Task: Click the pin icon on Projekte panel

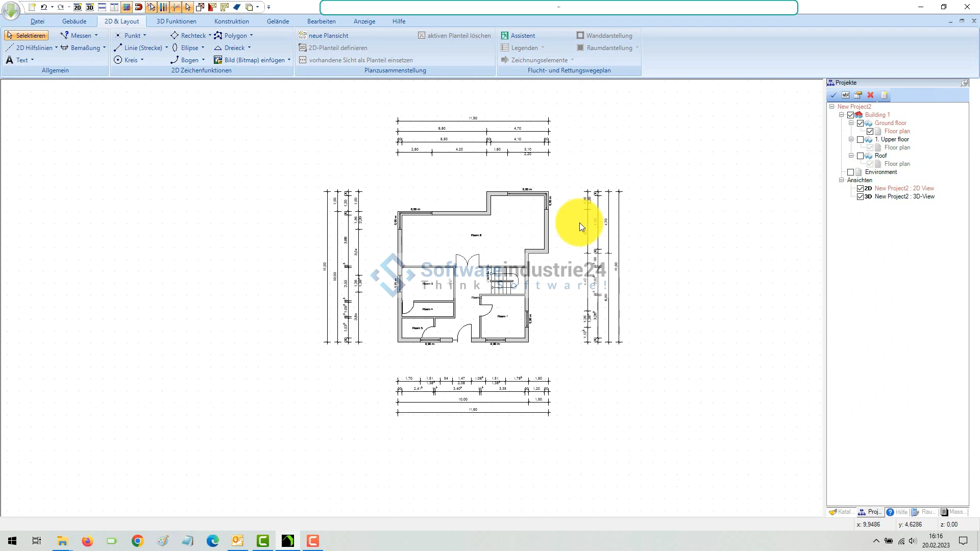Action: (964, 83)
